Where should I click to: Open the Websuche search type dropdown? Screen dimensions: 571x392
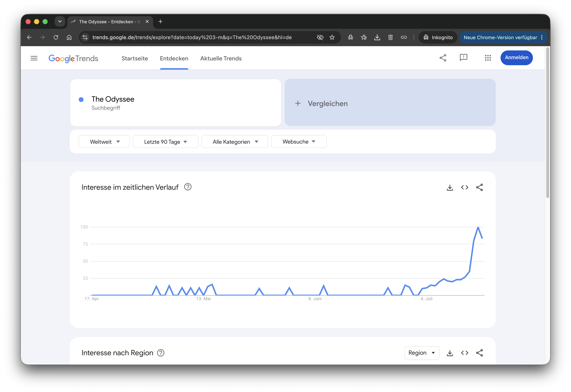pos(299,142)
